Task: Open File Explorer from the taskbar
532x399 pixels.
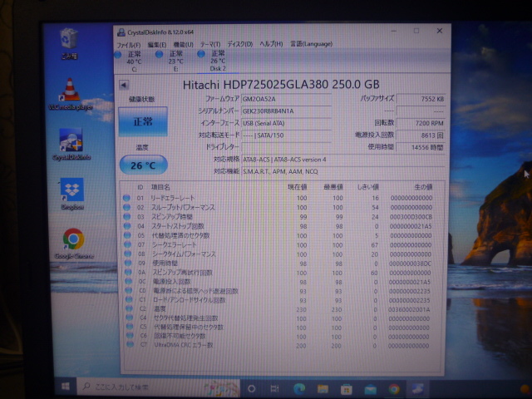Action: tap(323, 389)
